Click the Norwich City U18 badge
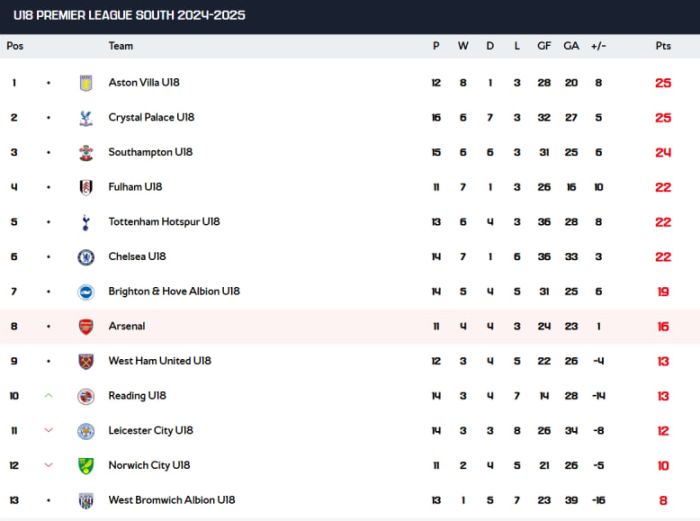 coord(86,466)
